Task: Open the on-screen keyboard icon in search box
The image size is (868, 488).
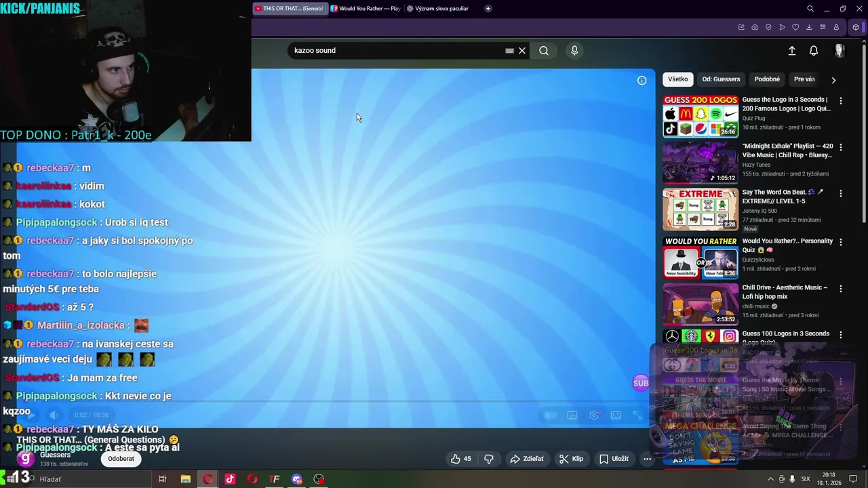Action: 509,50
